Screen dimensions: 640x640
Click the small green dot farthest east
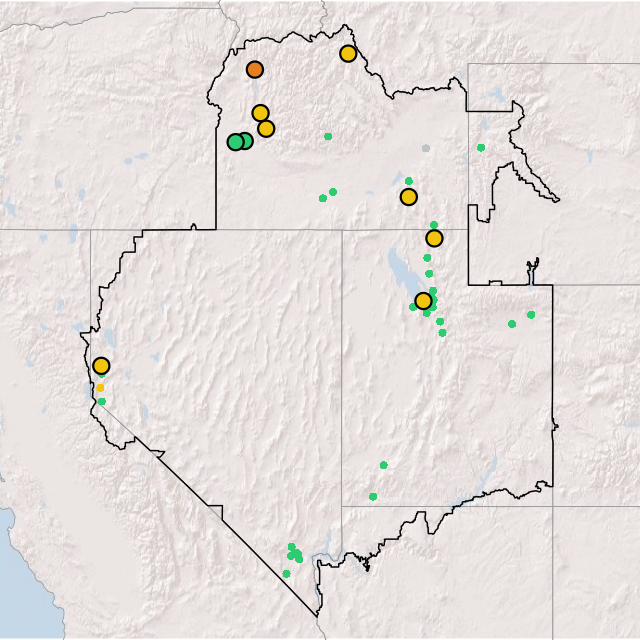(531, 315)
